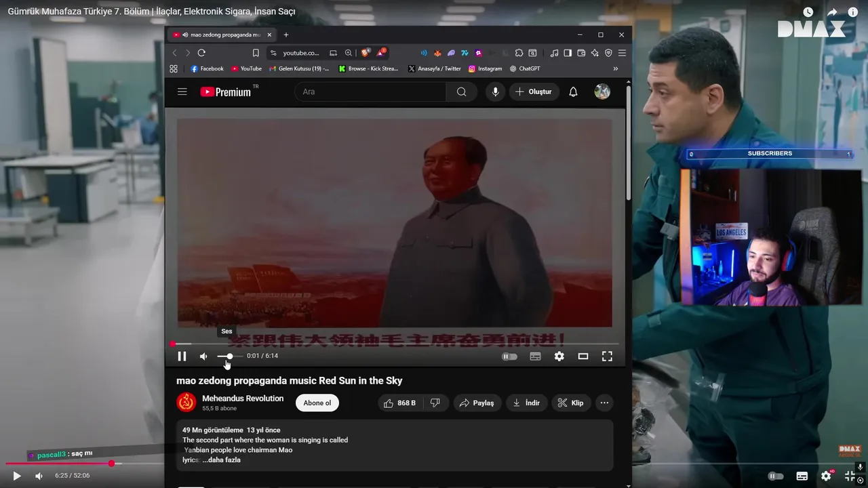Toggle autoplay on the outer video player
The image size is (868, 488).
coord(776,476)
